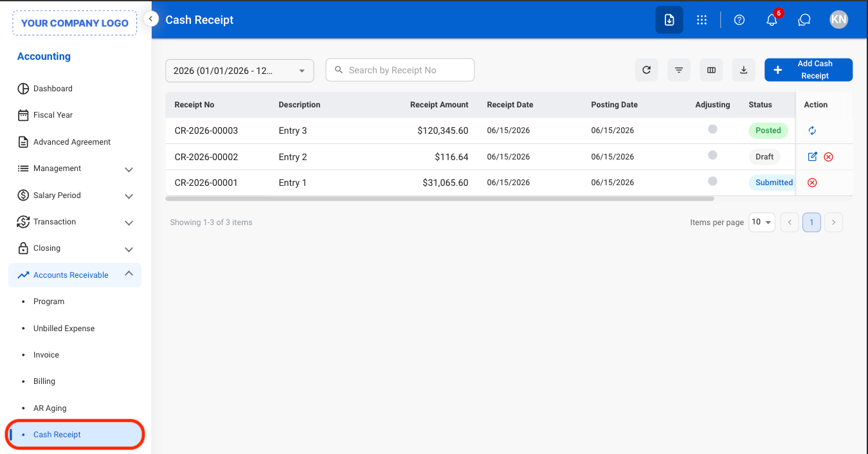Open the KN user avatar menu
Viewport: 868px width, 454px height.
(838, 20)
